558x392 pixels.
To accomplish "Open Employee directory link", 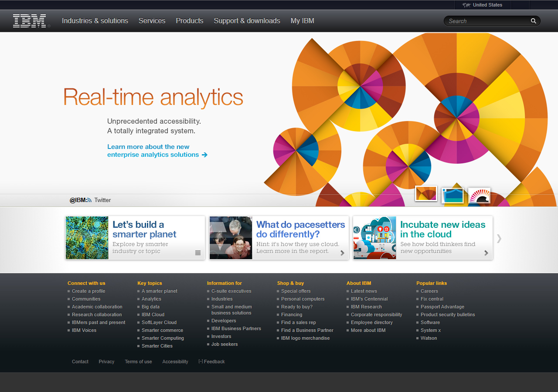I will click(x=372, y=322).
